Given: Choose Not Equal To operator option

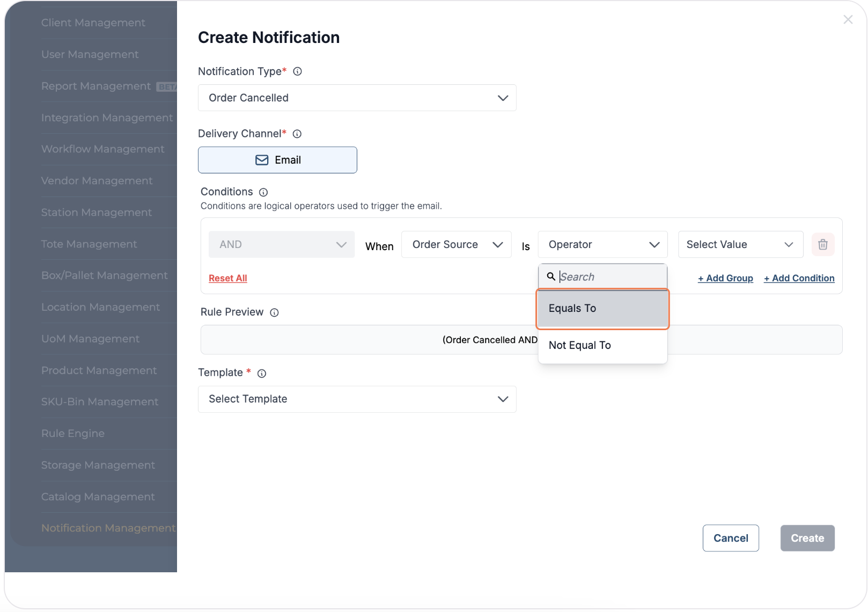Looking at the screenshot, I should pos(602,345).
